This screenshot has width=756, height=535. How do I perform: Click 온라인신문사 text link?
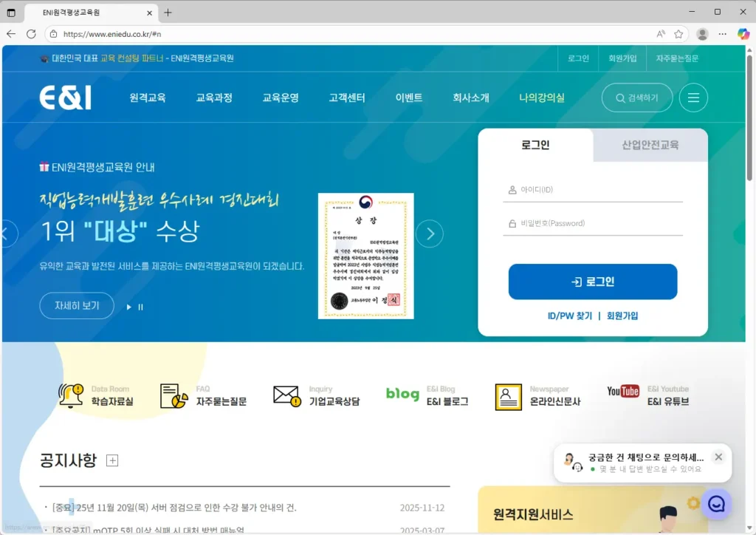tap(555, 401)
